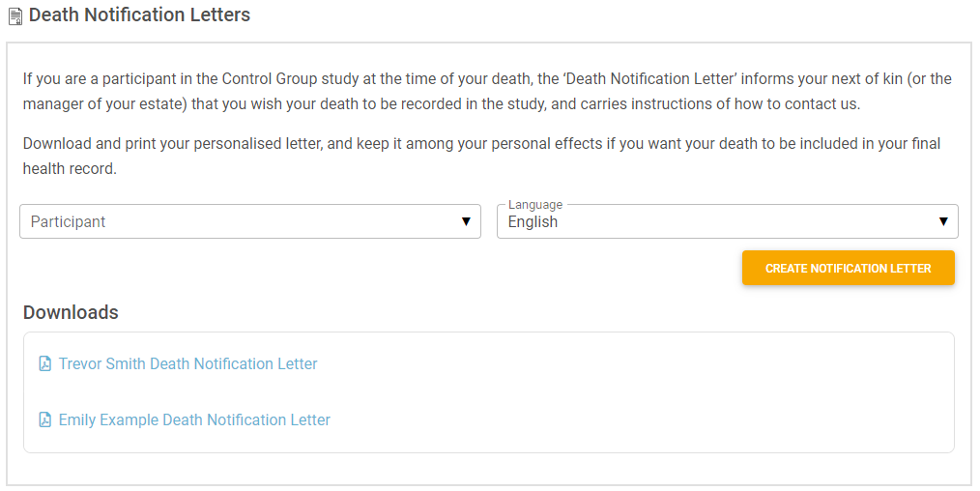Click blank space left of the Create Notification Letter button
980x491 pixels.
tap(375, 268)
